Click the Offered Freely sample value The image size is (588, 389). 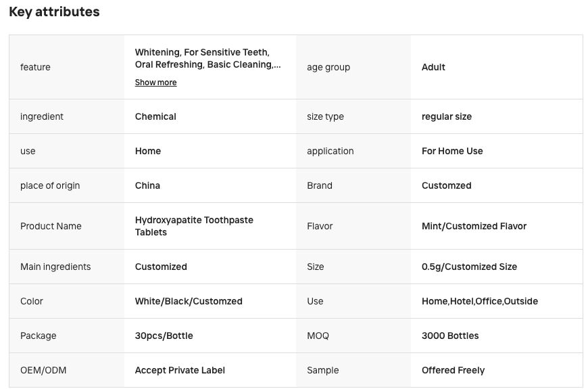[453, 371]
